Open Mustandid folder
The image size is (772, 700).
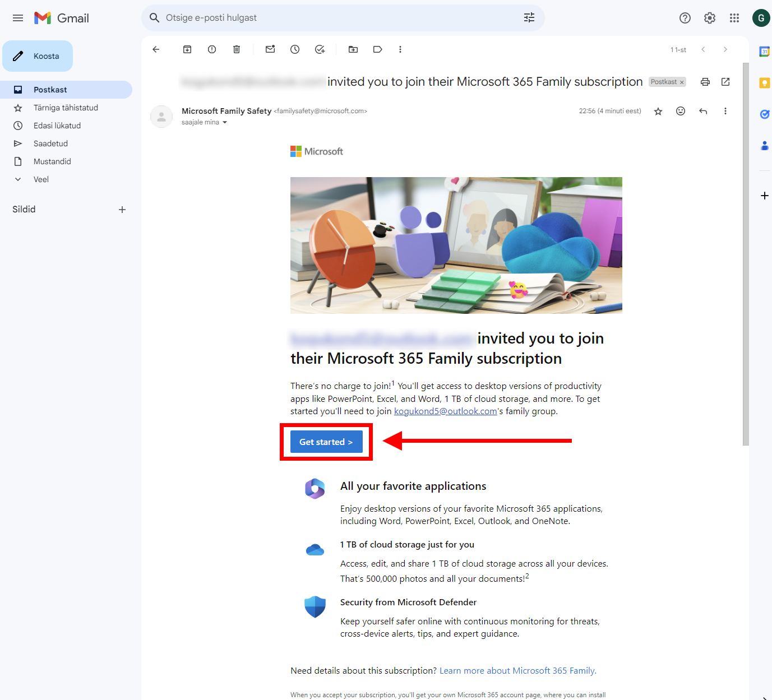pyautogui.click(x=66, y=161)
